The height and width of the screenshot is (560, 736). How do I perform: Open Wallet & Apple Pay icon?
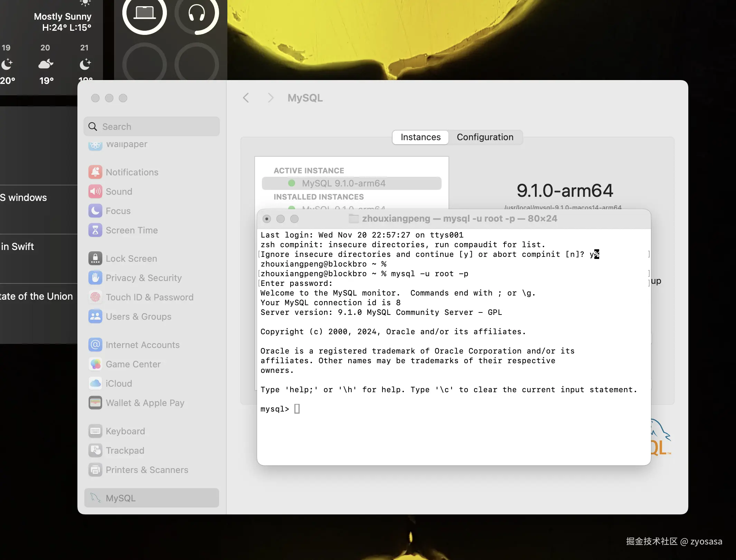[95, 403]
